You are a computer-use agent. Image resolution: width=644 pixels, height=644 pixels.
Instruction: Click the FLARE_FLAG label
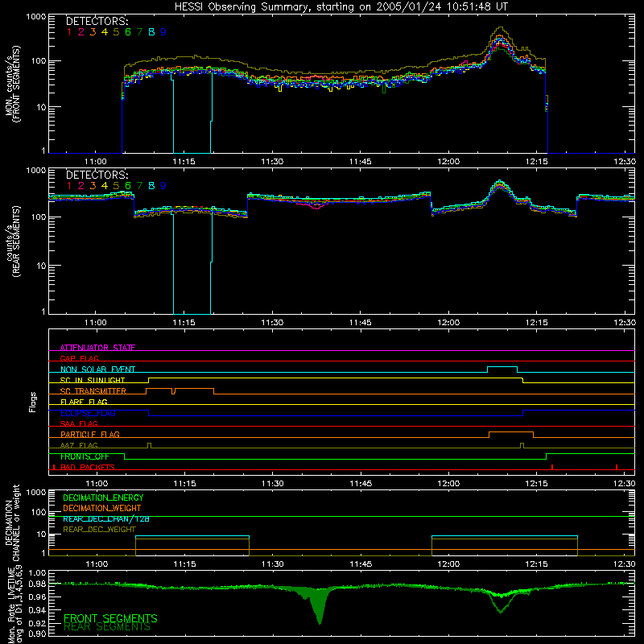[x=84, y=402]
